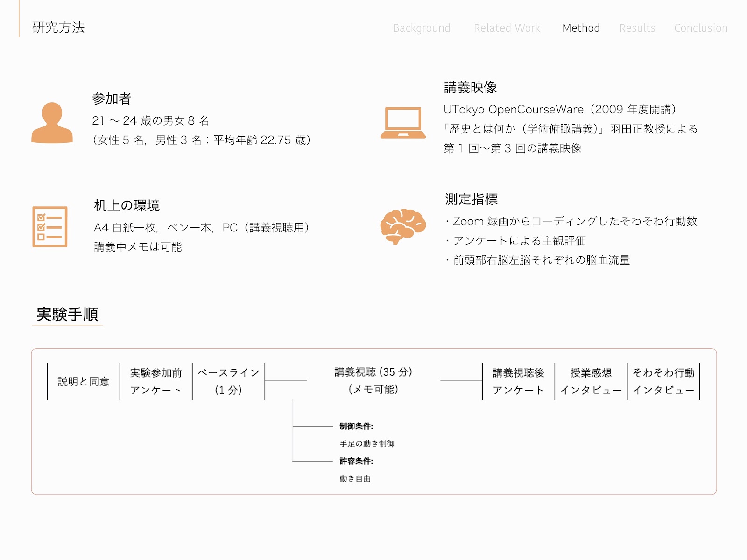Click the 測定指標 section heading
747x560 pixels.
(472, 200)
